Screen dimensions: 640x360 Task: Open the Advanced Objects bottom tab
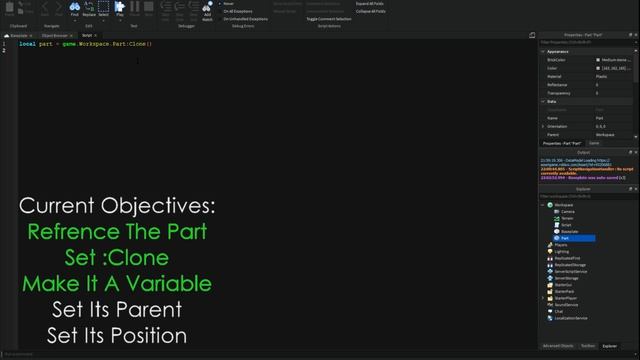pyautogui.click(x=558, y=346)
